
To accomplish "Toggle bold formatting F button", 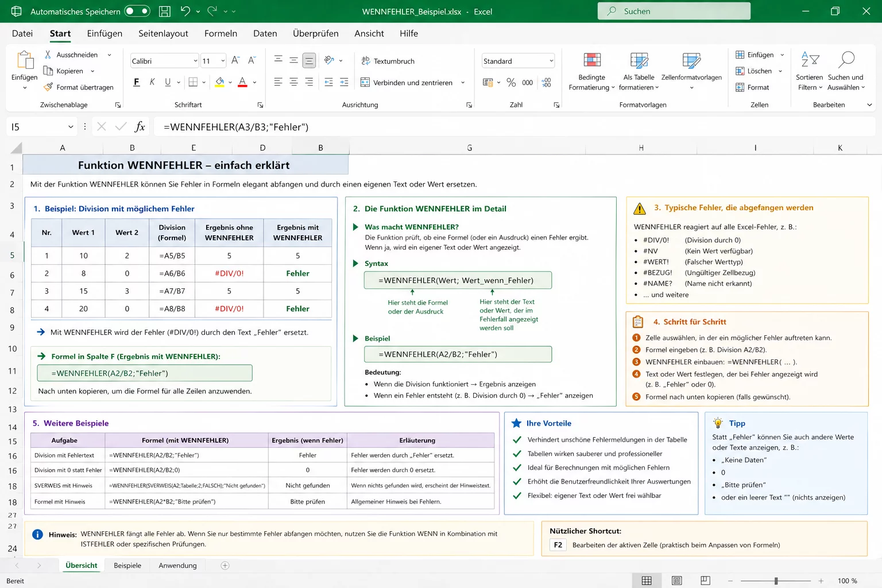I will click(x=136, y=82).
